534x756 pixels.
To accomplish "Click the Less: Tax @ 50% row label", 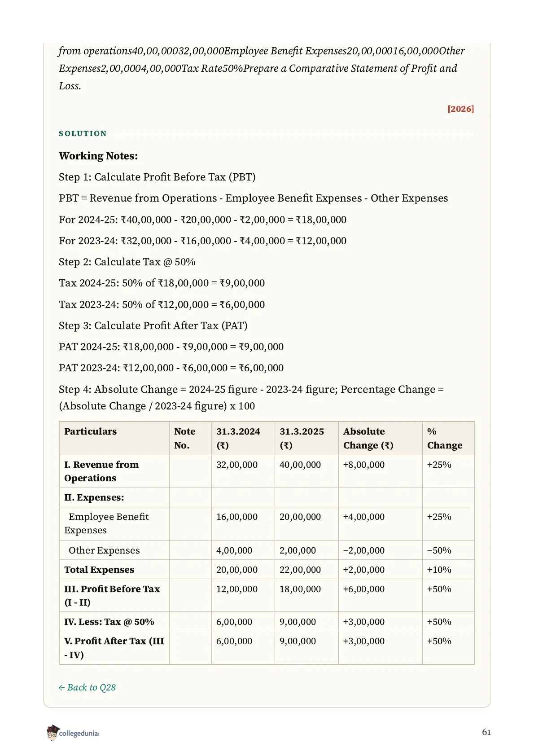I will [x=109, y=622].
